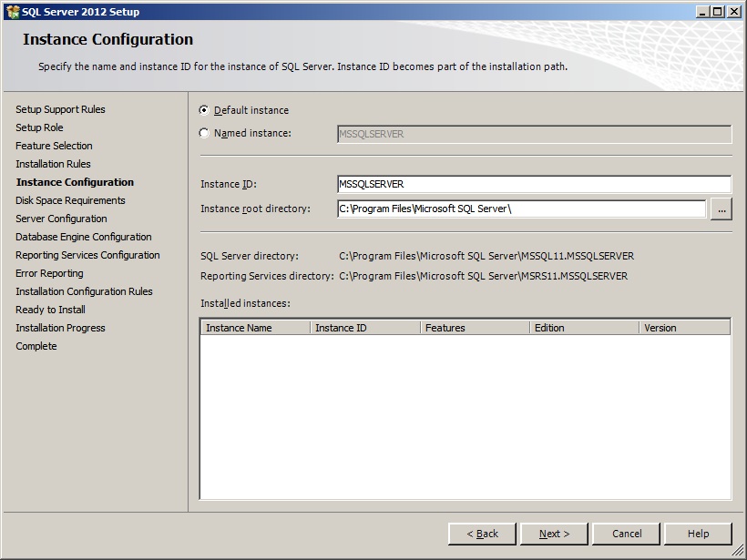This screenshot has height=560, width=747.
Task: Go back using the Back button
Action: click(x=482, y=534)
